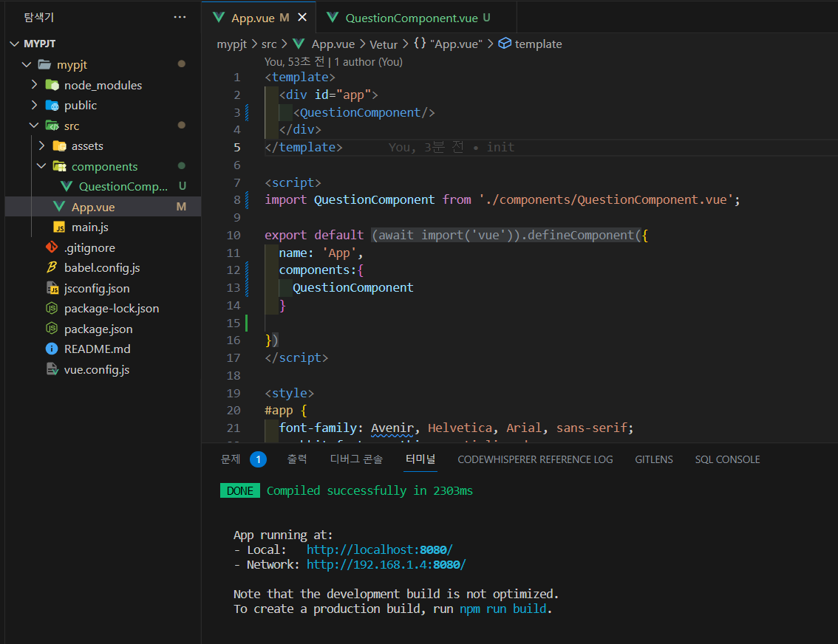Click the Node icon of package.json
Image resolution: width=838 pixels, height=644 pixels.
52,329
